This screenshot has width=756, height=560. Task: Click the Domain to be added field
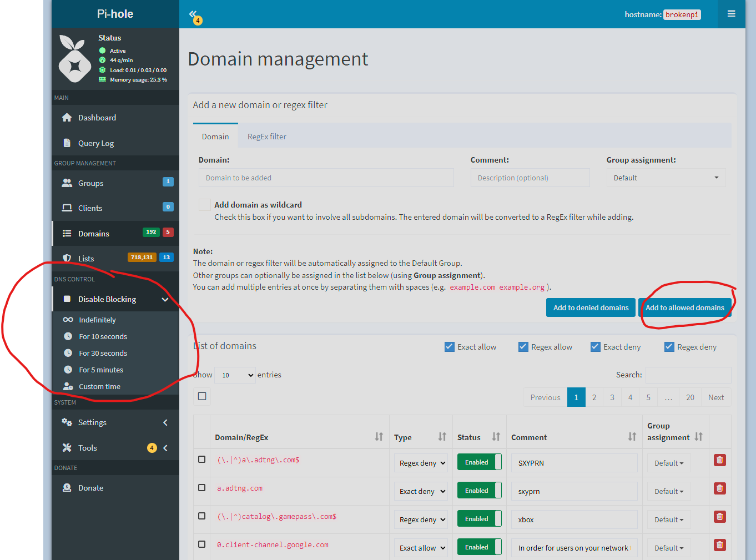point(326,178)
